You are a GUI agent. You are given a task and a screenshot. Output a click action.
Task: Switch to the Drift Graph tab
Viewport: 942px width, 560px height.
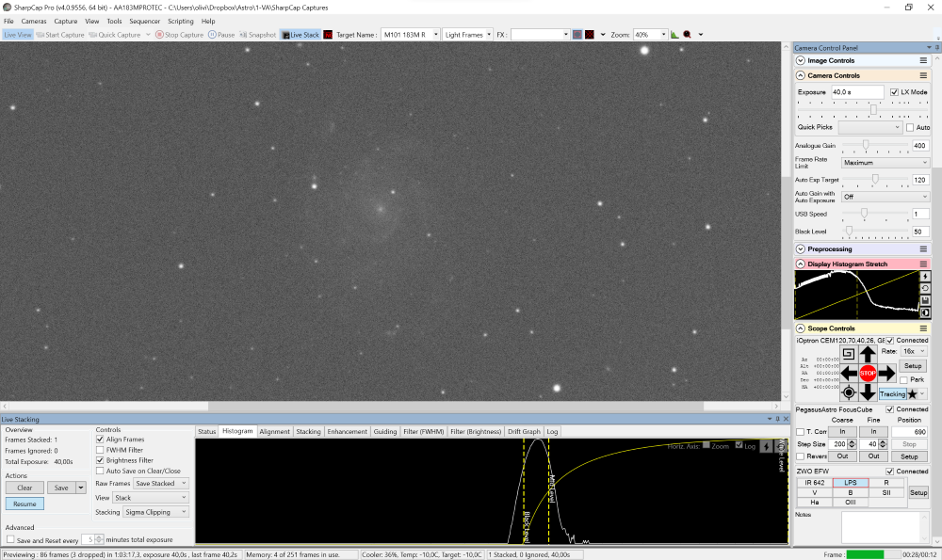click(524, 431)
